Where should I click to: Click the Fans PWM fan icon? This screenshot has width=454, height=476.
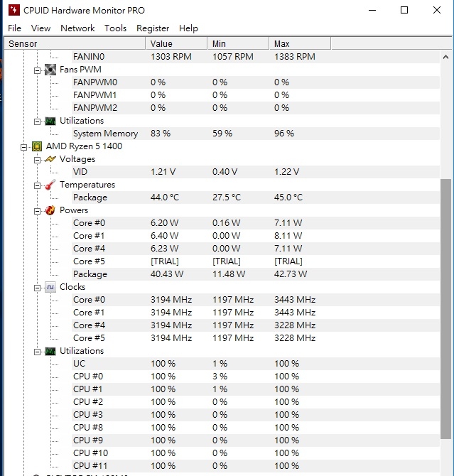50,70
